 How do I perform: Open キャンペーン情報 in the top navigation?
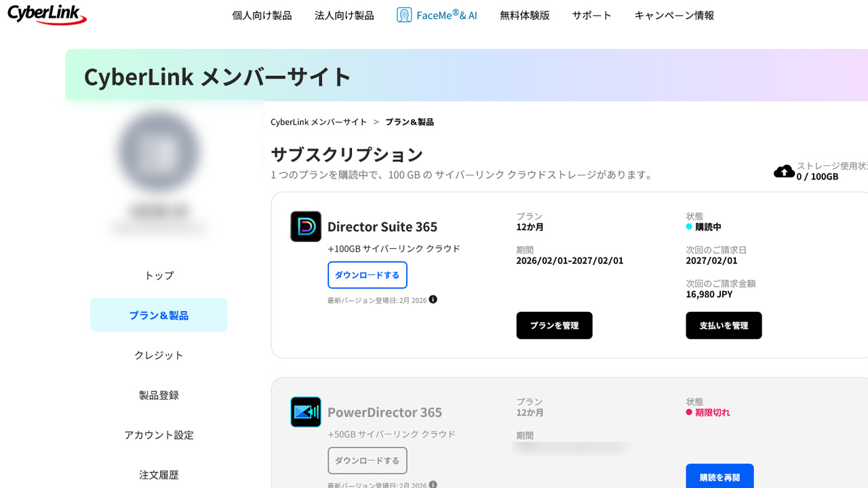click(673, 15)
